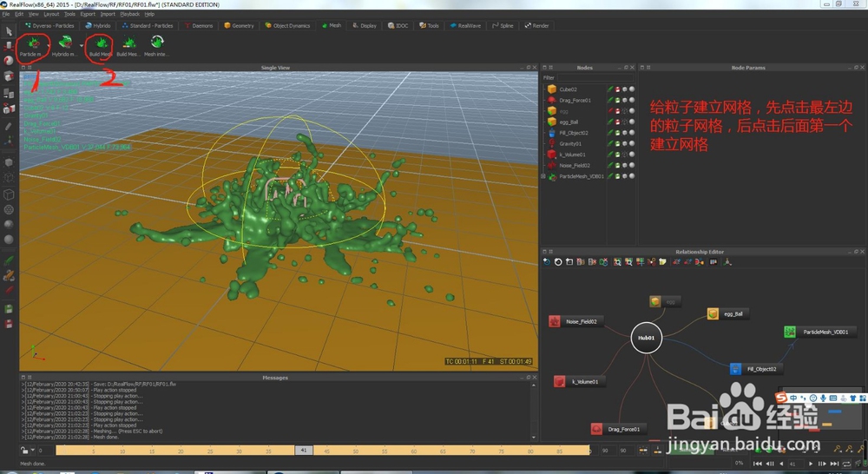Open the Standard - Particles shelf tab

(x=148, y=25)
